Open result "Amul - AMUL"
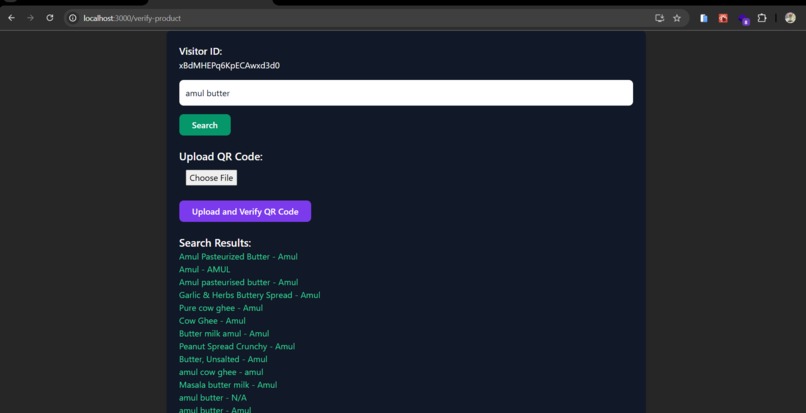806x413 pixels. click(x=205, y=270)
